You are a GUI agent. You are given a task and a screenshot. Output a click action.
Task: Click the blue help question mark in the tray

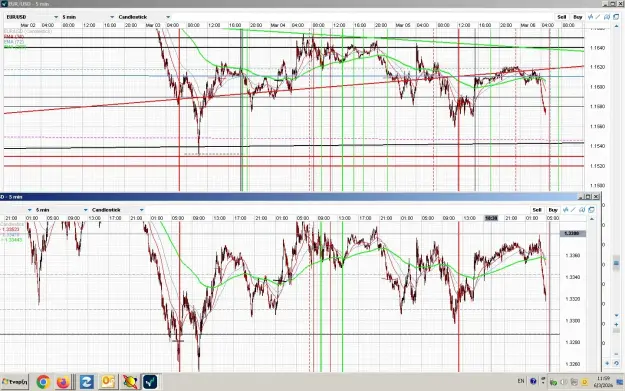coord(533,381)
